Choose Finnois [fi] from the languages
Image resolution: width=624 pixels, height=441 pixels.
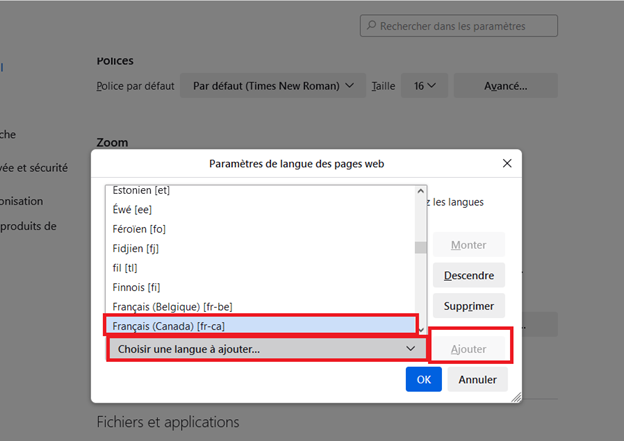click(136, 287)
